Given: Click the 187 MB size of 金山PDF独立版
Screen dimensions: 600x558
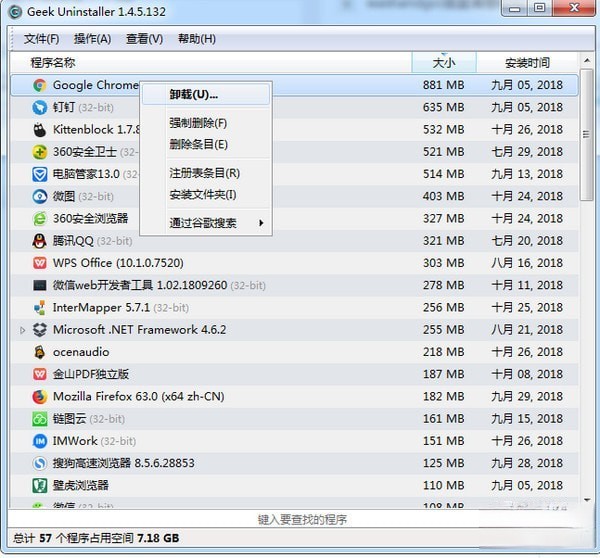Looking at the screenshot, I should coord(443,374).
